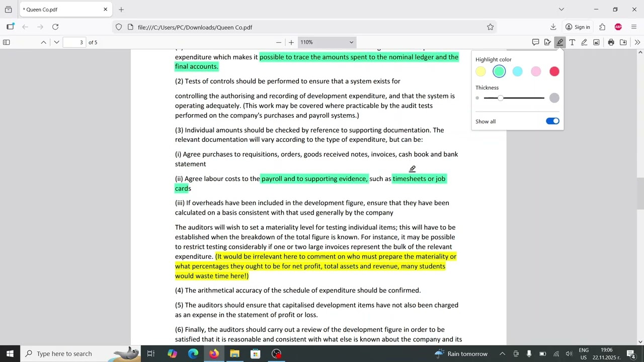The width and height of the screenshot is (644, 362).
Task: Select the Add image tool
Action: [596, 42]
